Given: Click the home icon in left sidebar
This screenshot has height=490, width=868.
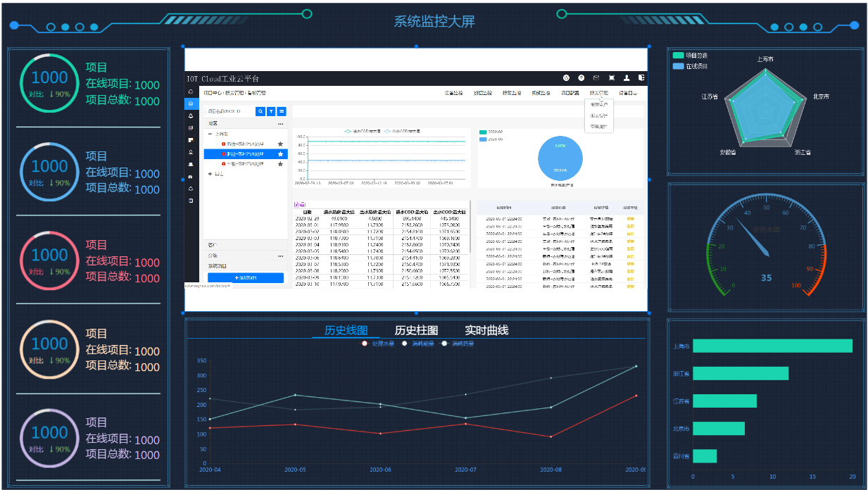Looking at the screenshot, I should [191, 92].
